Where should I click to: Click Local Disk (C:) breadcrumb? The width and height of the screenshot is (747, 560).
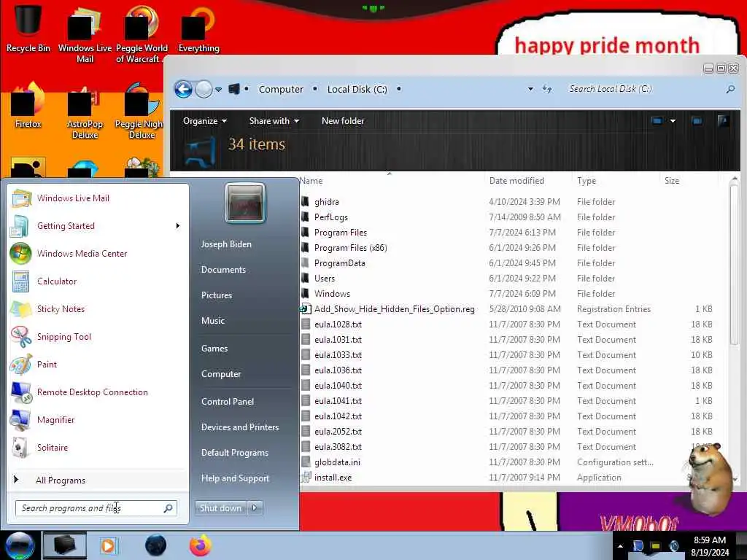357,89
